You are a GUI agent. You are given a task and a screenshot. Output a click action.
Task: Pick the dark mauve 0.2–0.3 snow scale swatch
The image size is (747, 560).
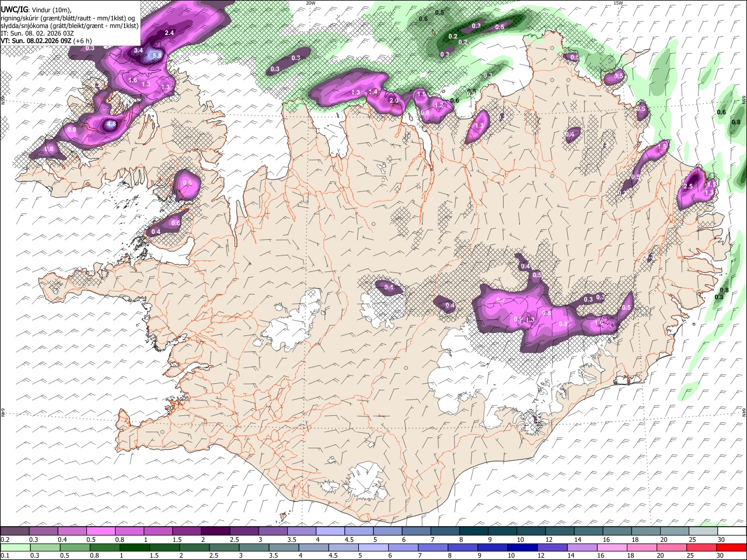(15, 531)
